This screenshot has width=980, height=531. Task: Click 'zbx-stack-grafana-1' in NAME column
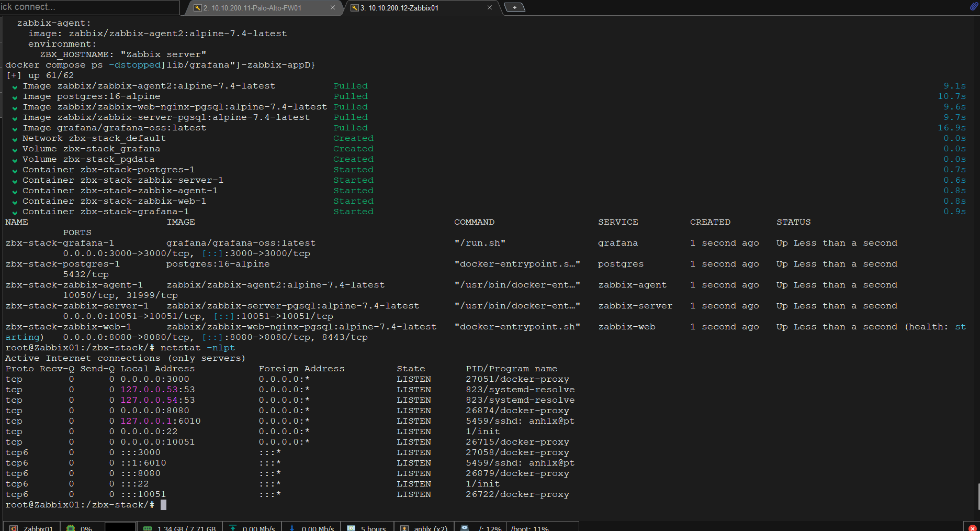pos(60,243)
